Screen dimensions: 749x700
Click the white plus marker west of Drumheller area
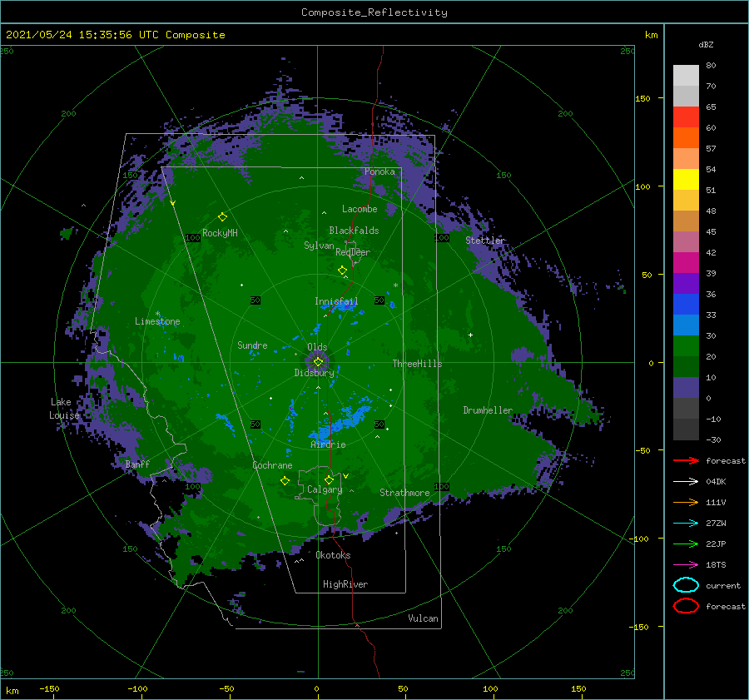(x=470, y=335)
